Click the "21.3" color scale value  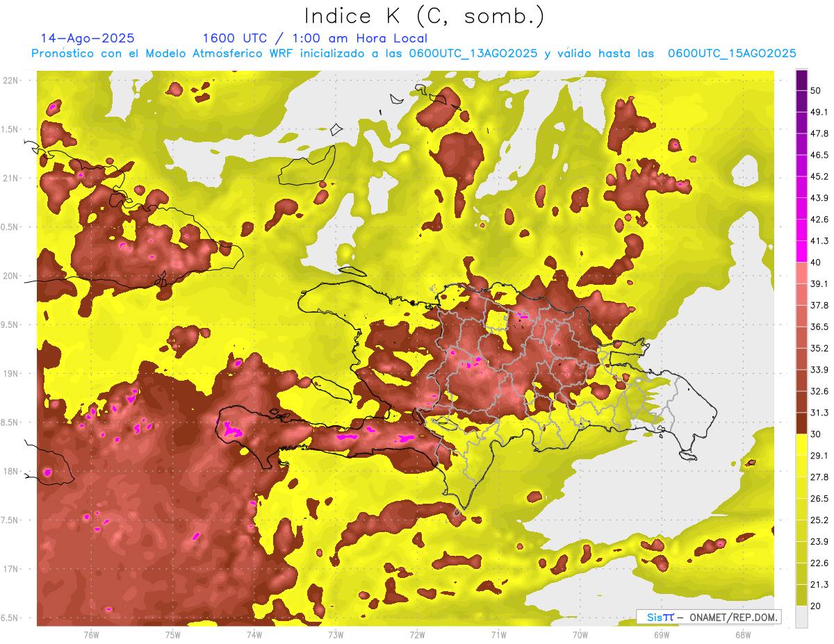[x=819, y=584]
